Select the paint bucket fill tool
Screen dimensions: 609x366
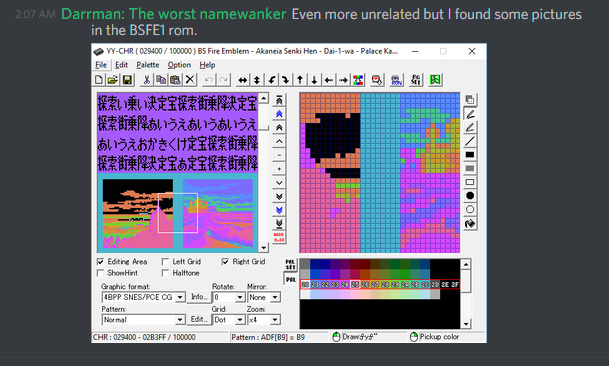point(470,223)
